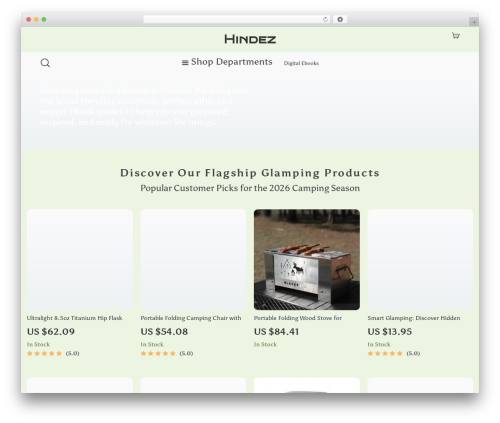Click the hamburger icon beside Shop Departments

tap(185, 63)
